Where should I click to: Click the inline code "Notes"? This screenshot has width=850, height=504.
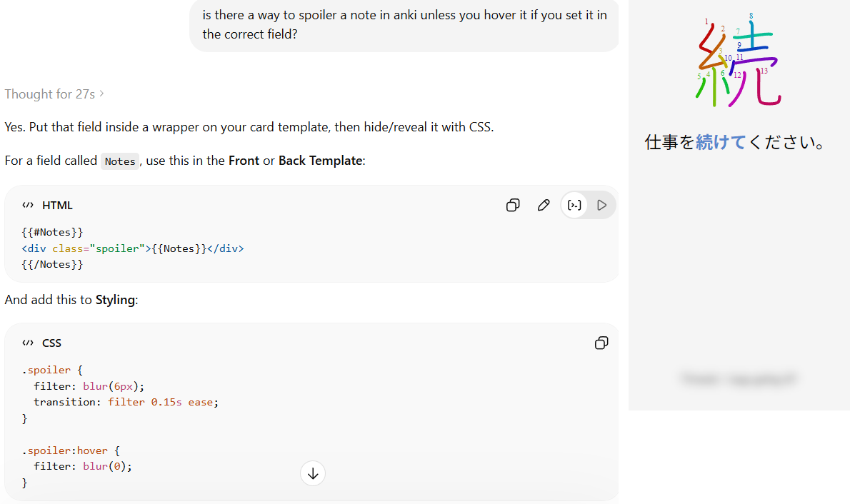click(x=120, y=161)
